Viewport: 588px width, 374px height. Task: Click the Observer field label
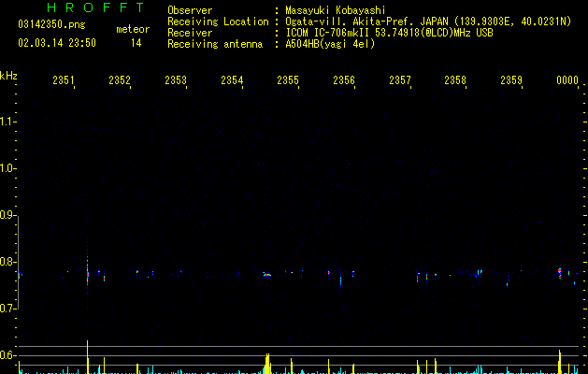pyautogui.click(x=190, y=10)
